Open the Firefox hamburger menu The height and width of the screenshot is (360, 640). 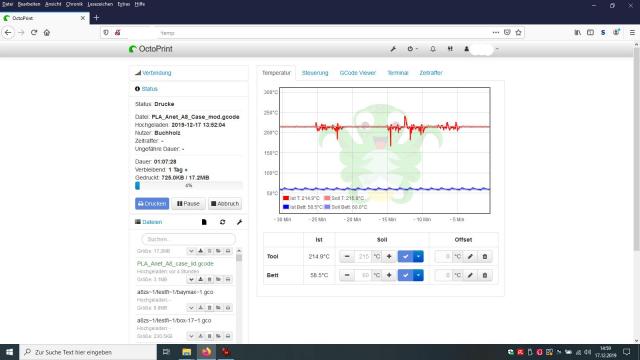[632, 33]
